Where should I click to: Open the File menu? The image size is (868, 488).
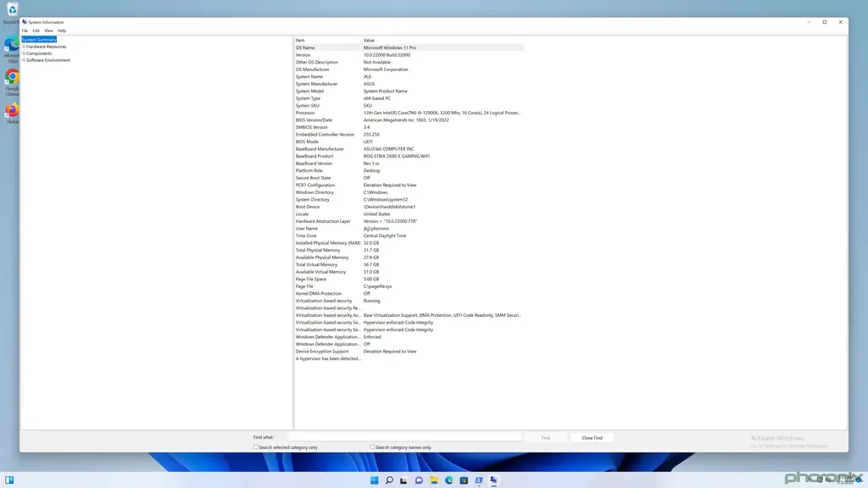25,30
